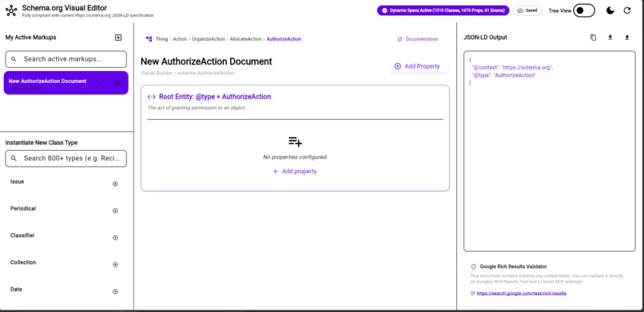644x312 pixels.
Task: Select the Date type row text
Action: (16, 290)
